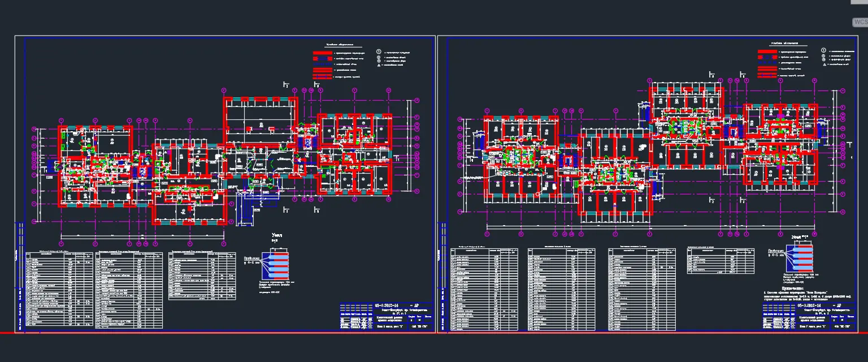
Task: Select solid red legend swatch on left sheet
Action: (x=323, y=51)
